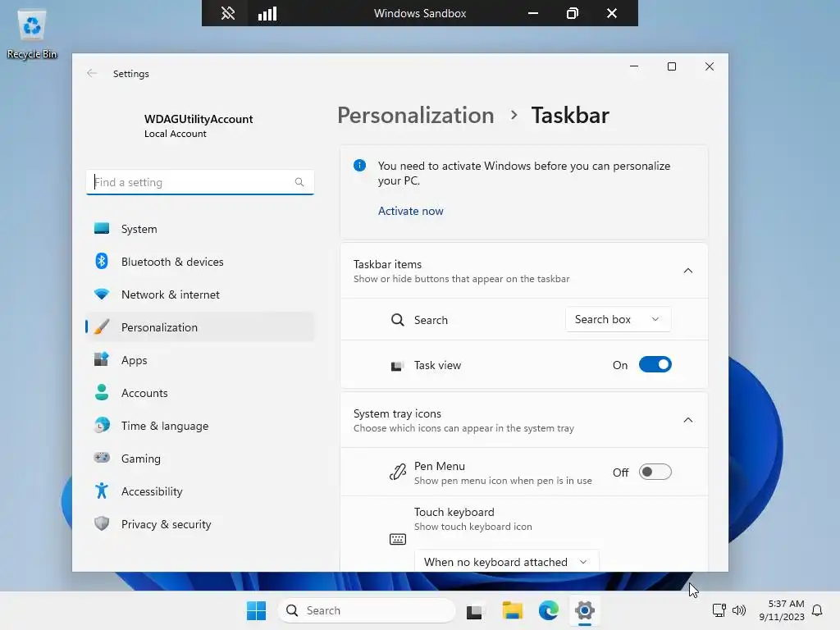The height and width of the screenshot is (630, 840).
Task: Go back using the Settings back arrow
Action: (92, 73)
